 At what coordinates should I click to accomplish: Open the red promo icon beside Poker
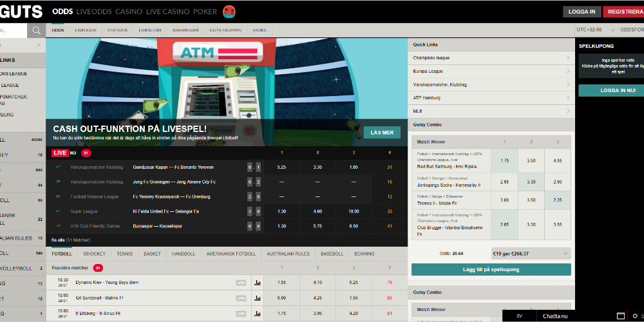[229, 12]
